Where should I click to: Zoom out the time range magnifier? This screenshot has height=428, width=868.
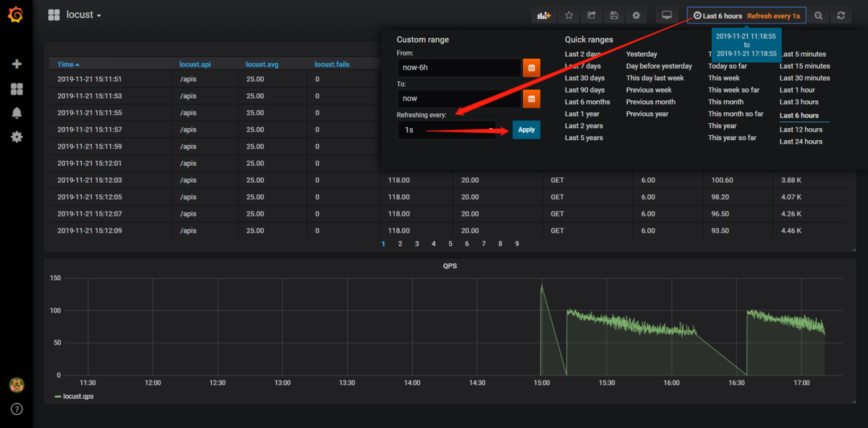pos(818,15)
